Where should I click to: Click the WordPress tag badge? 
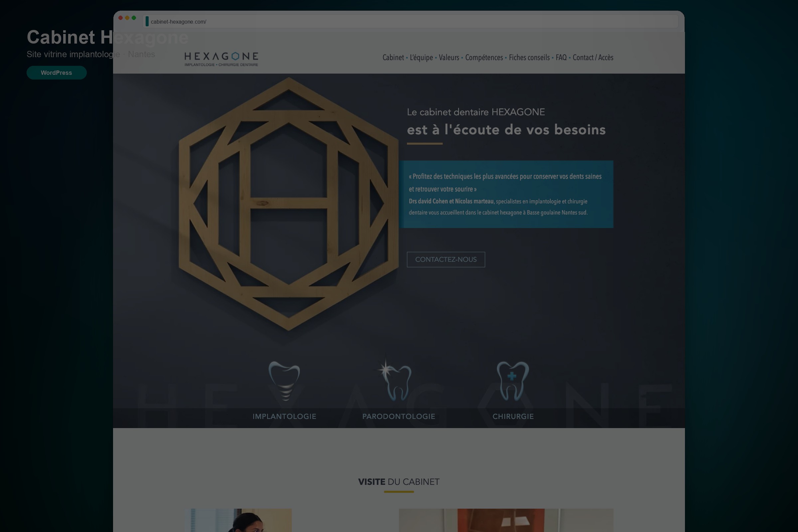click(x=57, y=72)
